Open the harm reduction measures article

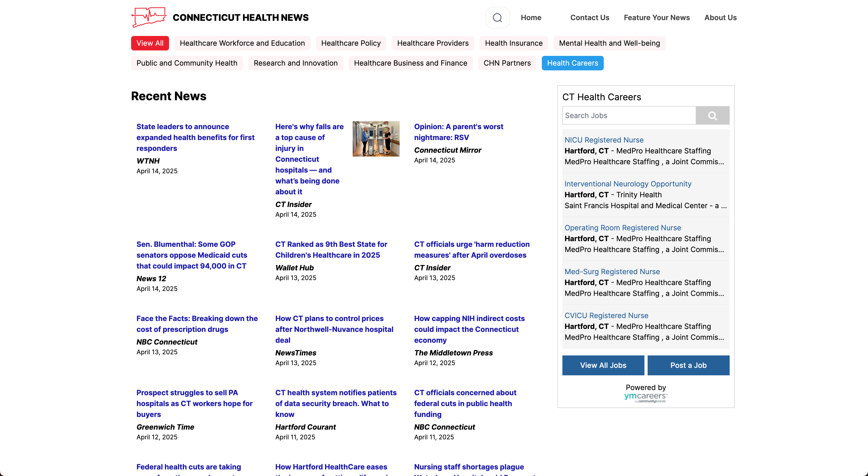pos(472,250)
